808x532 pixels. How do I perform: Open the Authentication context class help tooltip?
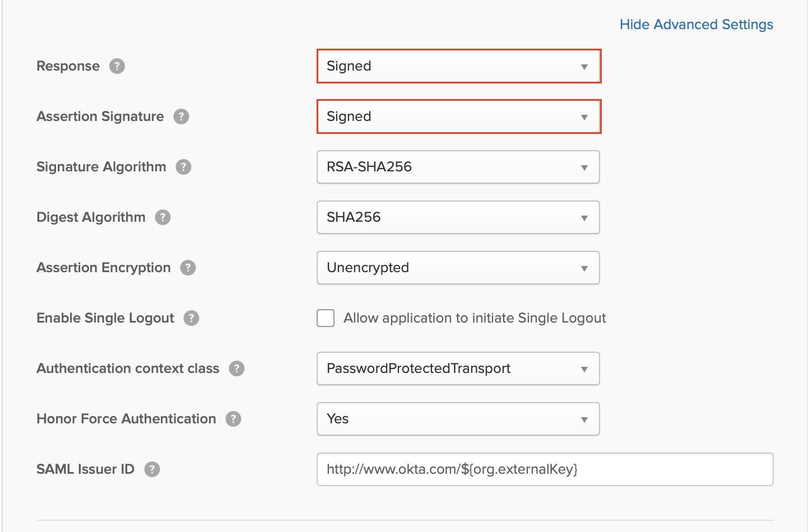236,368
